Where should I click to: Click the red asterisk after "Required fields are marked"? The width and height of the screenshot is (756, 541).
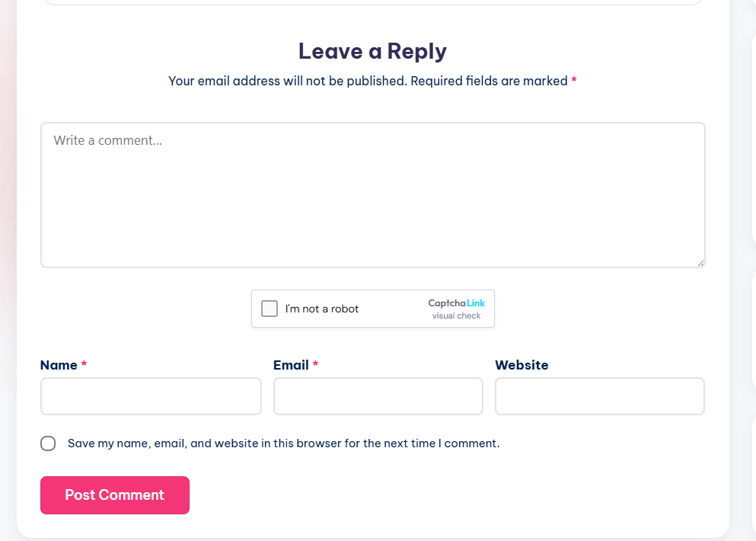[x=574, y=80]
